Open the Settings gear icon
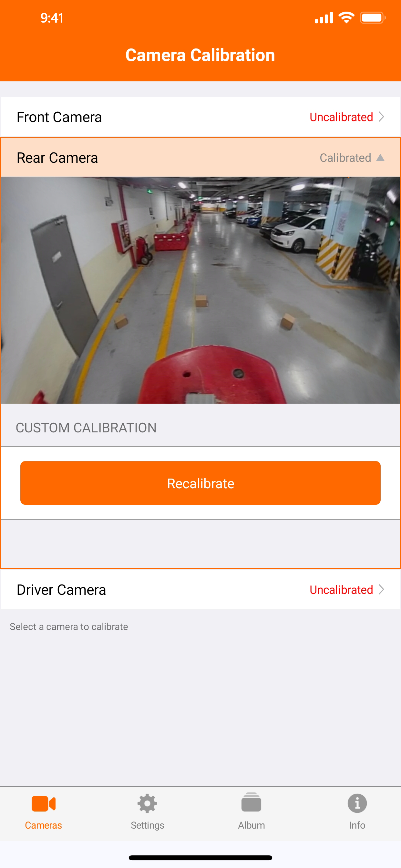401x868 pixels. tap(147, 804)
